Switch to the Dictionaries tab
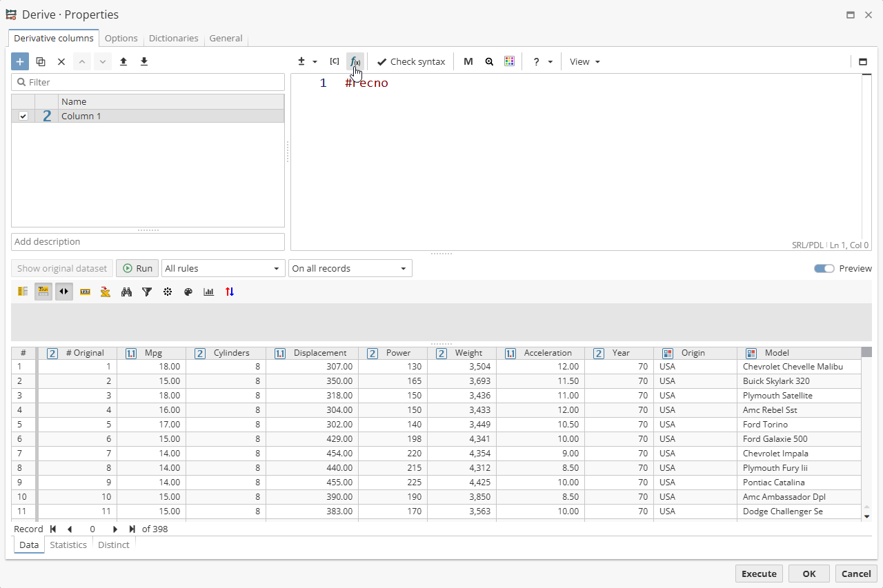The width and height of the screenshot is (883, 588). 173,39
